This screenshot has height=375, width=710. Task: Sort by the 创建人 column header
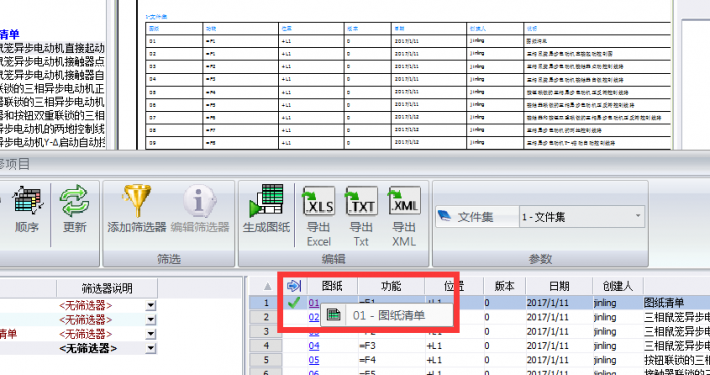coord(618,286)
